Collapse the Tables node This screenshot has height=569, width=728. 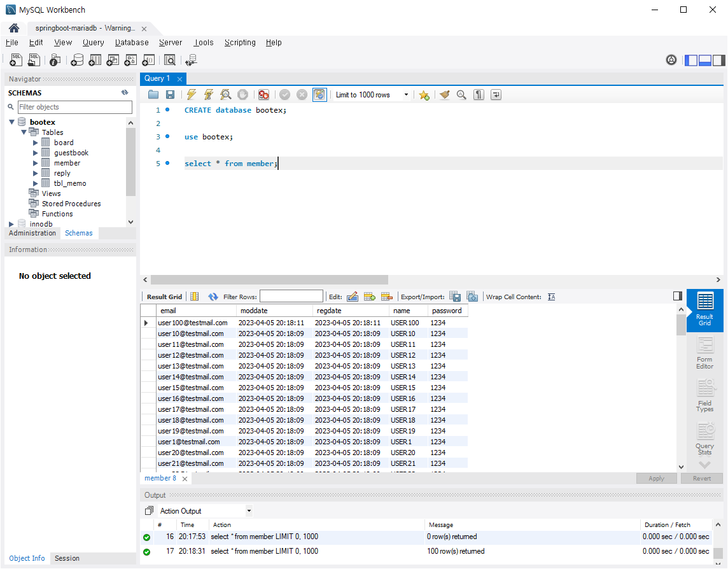(24, 132)
